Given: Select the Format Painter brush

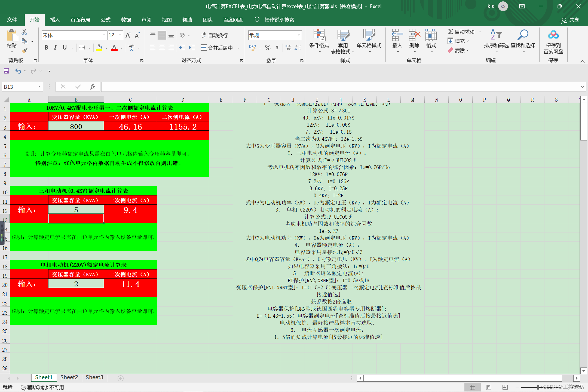Looking at the screenshot, I should [24, 51].
